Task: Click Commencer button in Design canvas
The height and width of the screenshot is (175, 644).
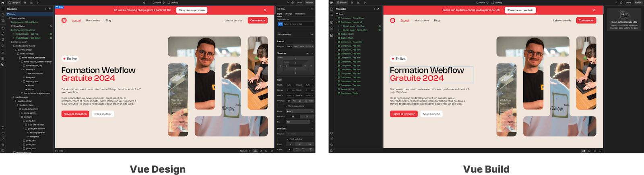Action: point(258,20)
